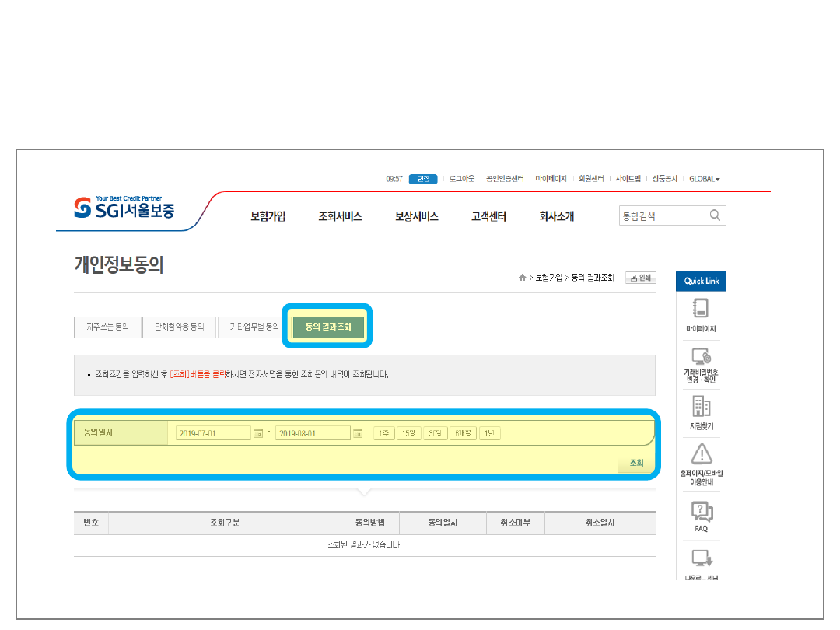Open the start date calendar picker icon

click(x=258, y=433)
